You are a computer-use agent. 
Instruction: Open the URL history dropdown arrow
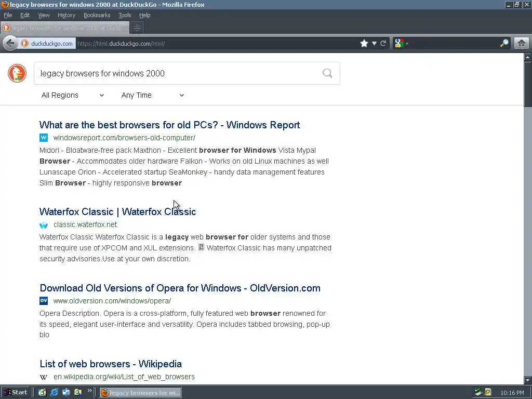click(x=374, y=44)
